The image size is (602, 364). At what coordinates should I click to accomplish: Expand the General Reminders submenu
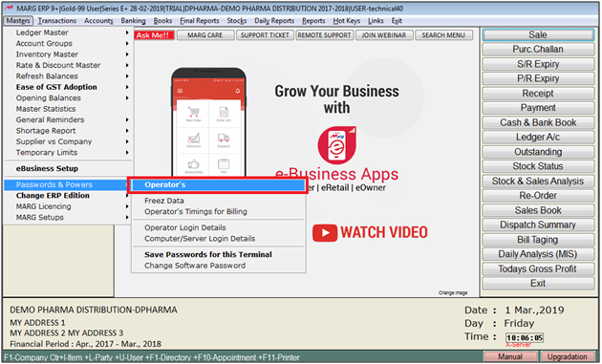click(69, 119)
